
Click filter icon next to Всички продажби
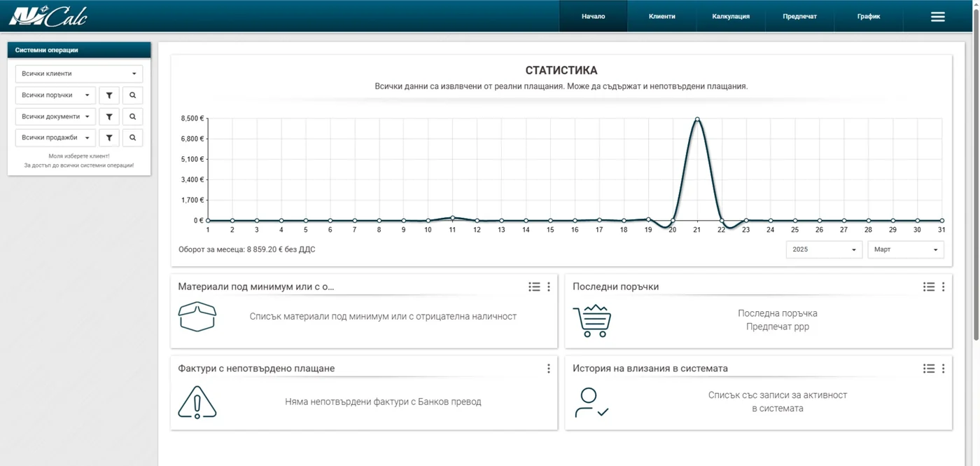pyautogui.click(x=109, y=138)
